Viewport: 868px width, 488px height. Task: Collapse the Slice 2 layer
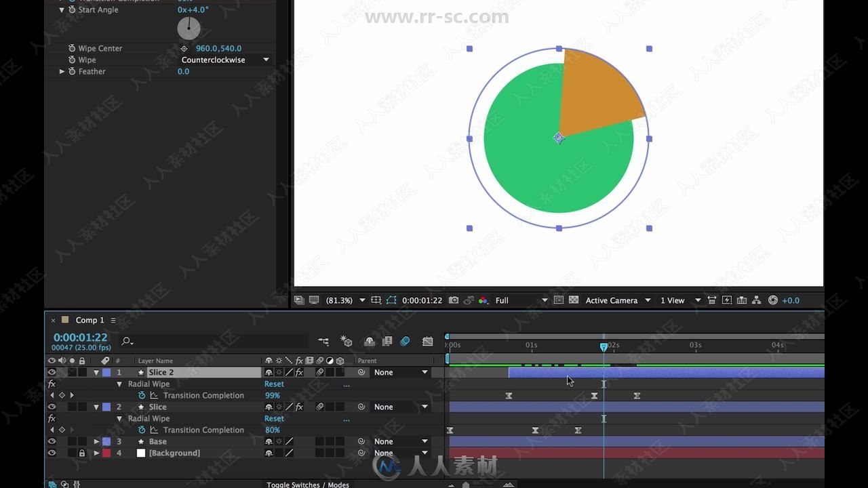[96, 372]
